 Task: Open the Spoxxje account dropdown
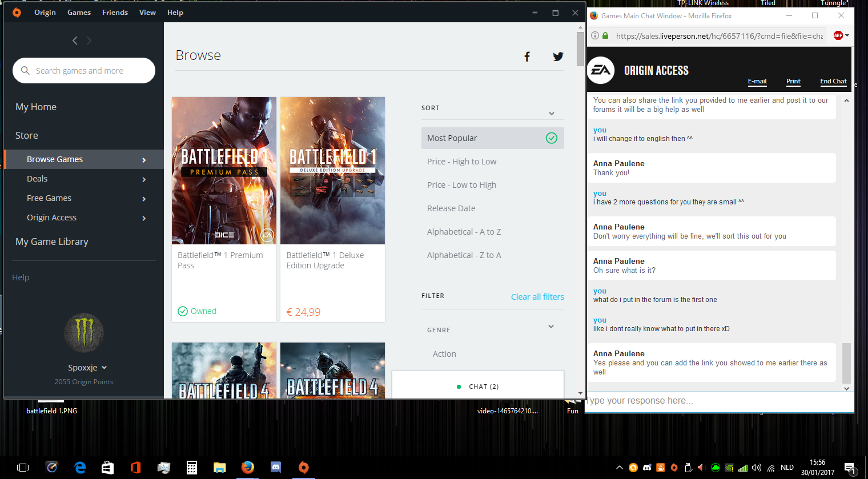coord(87,368)
